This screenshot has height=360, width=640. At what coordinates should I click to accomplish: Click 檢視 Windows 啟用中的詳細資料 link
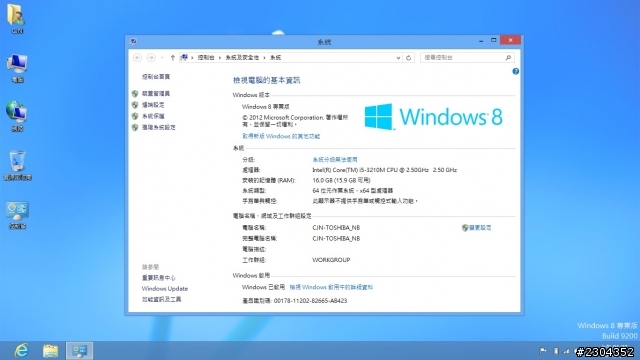click(x=331, y=287)
